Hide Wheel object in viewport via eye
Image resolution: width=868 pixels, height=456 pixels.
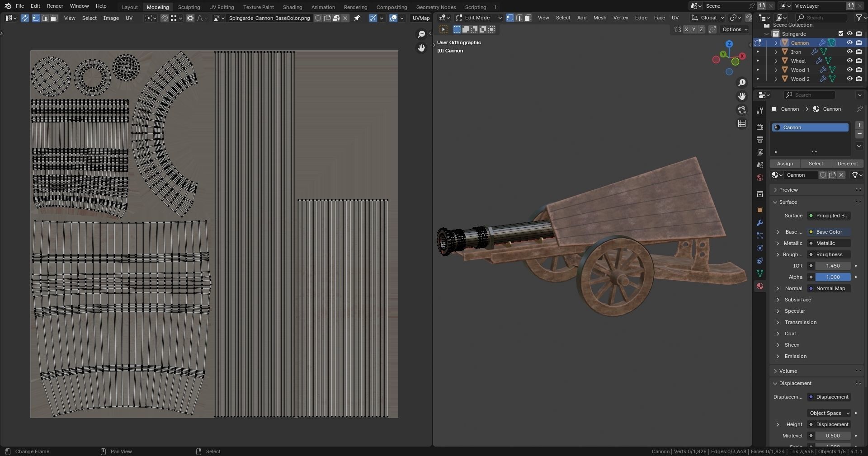point(849,61)
